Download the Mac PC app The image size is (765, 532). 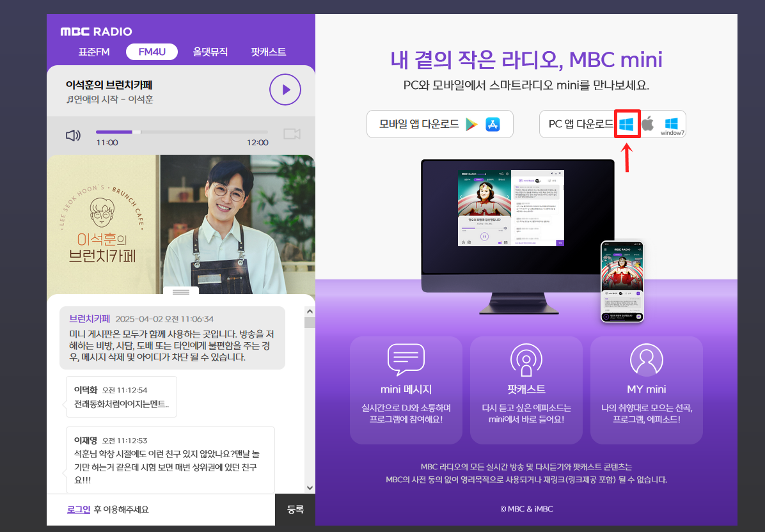pos(647,124)
